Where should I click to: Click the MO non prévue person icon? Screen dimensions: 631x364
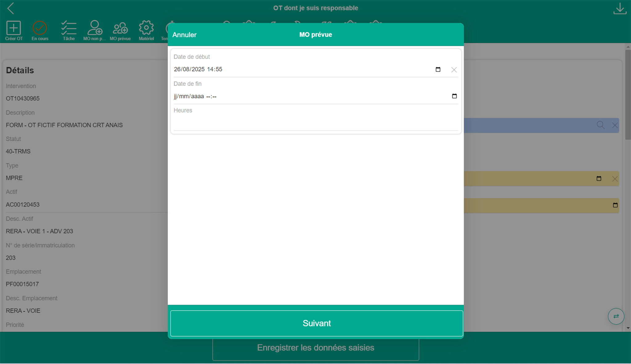pos(95,28)
